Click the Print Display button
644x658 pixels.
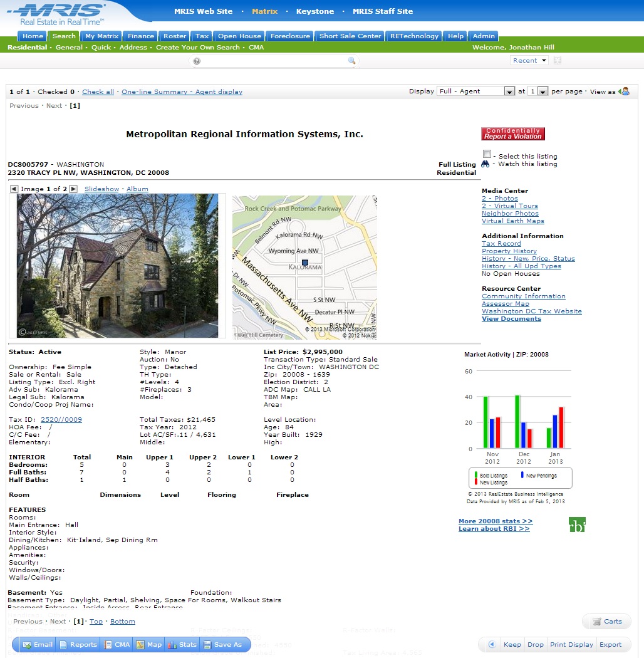[571, 645]
